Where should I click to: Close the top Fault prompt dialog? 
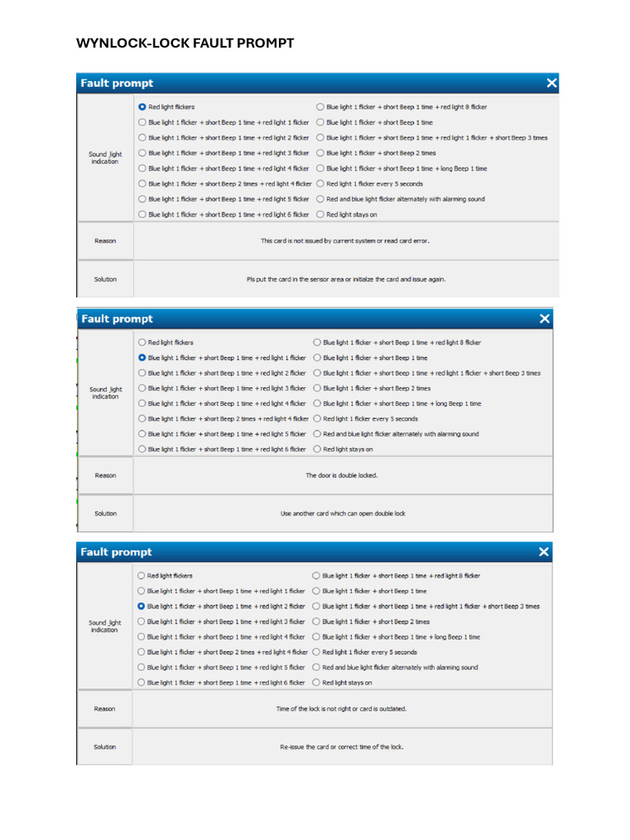coord(552,83)
